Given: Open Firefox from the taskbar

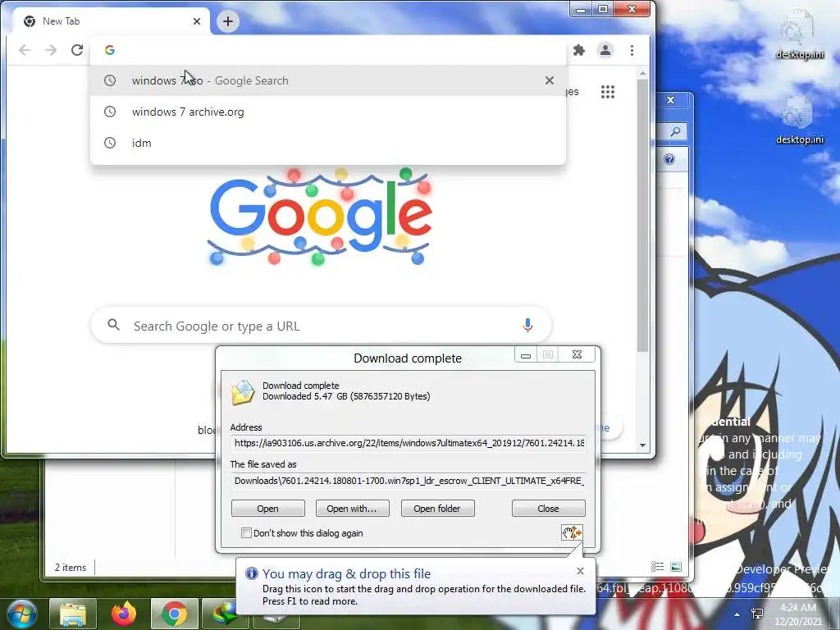Looking at the screenshot, I should 124,614.
